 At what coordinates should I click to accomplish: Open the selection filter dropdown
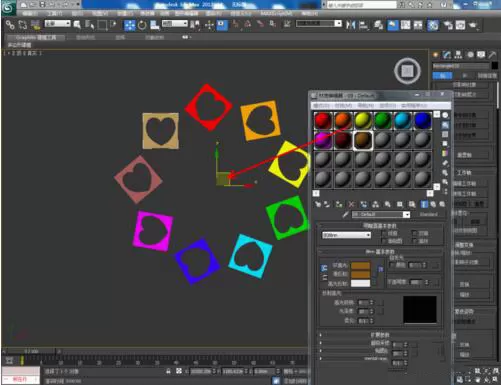click(57, 24)
